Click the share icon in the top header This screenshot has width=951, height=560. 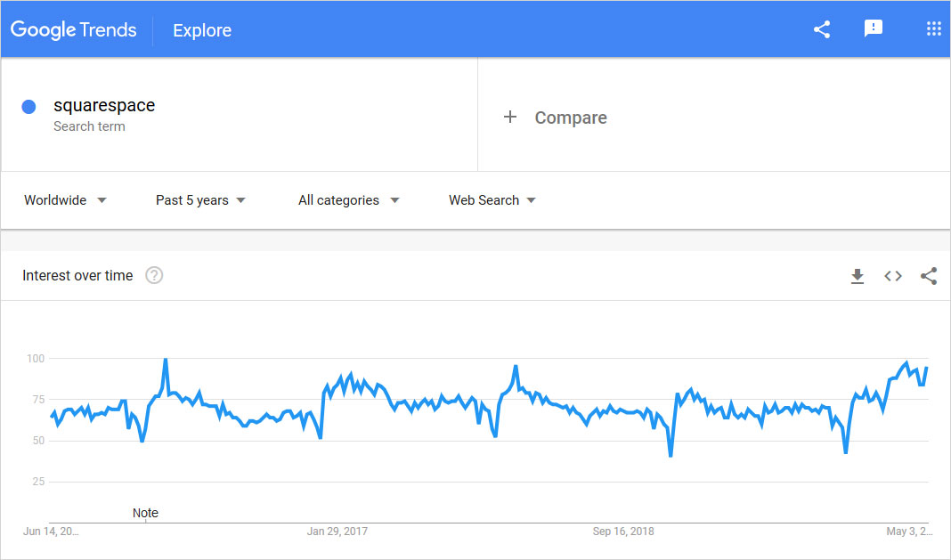coord(822,29)
